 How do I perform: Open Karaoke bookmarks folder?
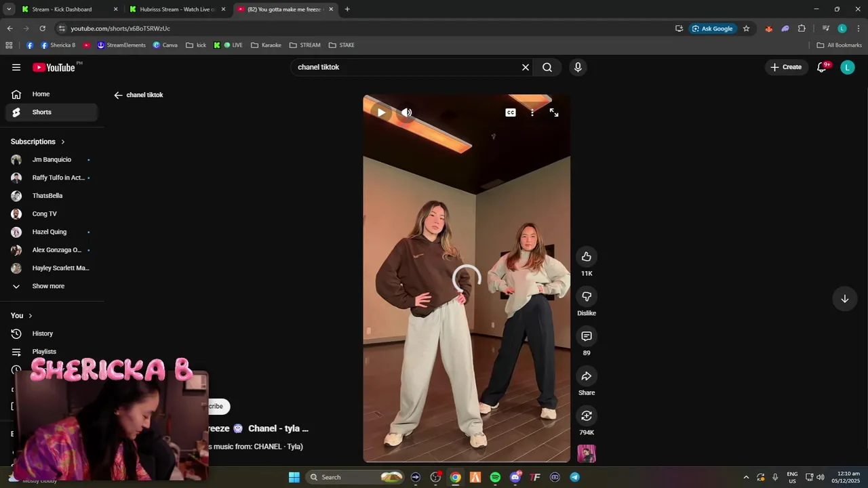click(x=266, y=45)
